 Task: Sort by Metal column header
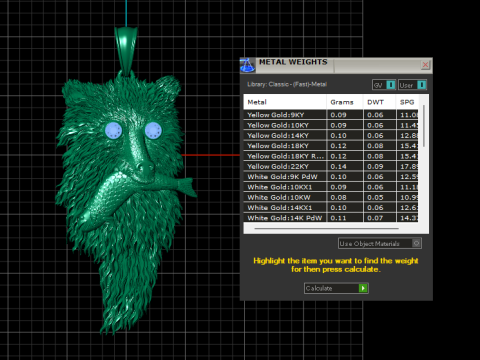[285, 102]
